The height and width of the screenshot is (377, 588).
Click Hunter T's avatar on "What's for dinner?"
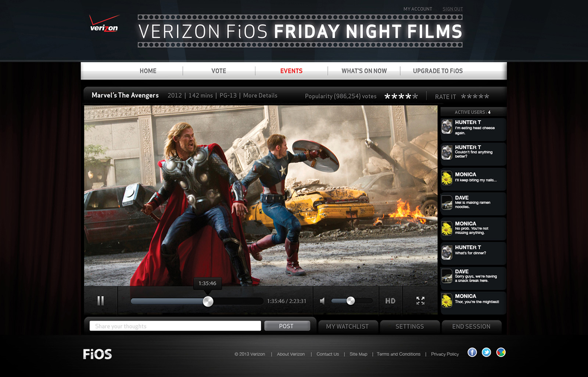point(447,252)
